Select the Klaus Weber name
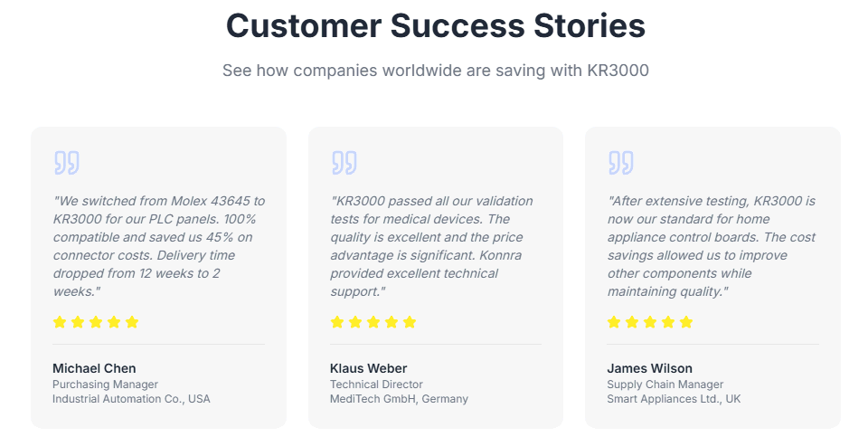The height and width of the screenshot is (437, 868). (x=369, y=368)
